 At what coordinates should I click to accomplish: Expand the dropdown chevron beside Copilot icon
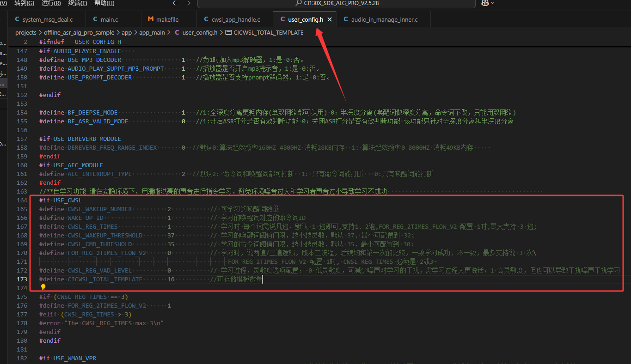[x=493, y=3]
